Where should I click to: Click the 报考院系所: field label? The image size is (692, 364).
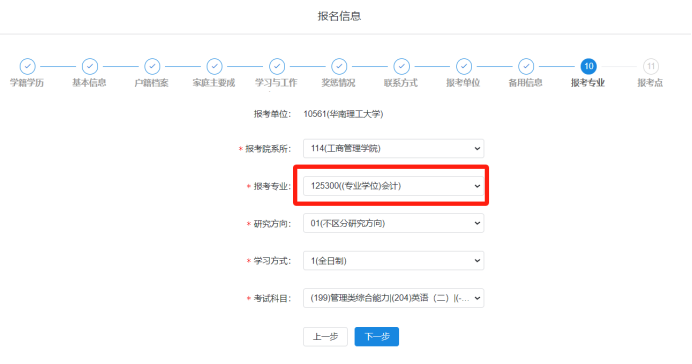268,149
